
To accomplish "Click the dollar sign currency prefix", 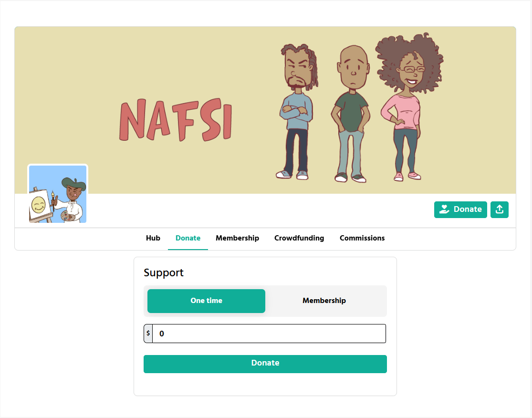I will click(148, 333).
